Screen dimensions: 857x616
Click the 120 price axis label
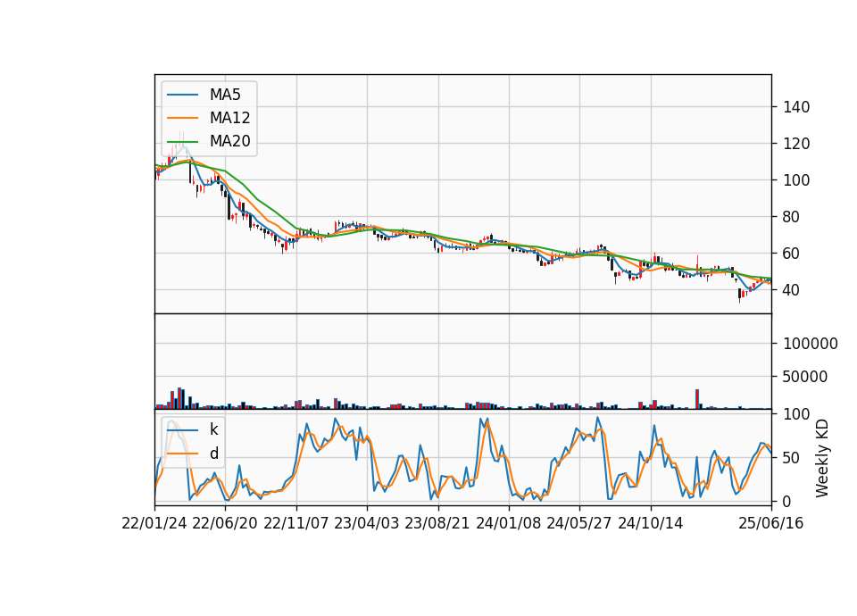pyautogui.click(x=796, y=144)
